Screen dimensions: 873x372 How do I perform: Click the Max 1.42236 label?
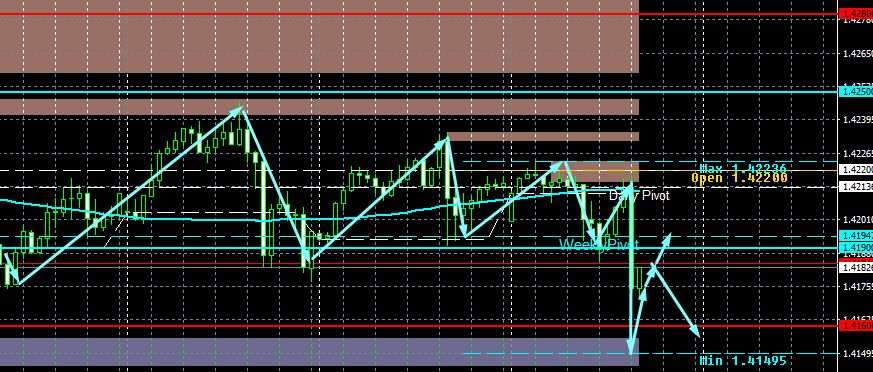pos(743,168)
